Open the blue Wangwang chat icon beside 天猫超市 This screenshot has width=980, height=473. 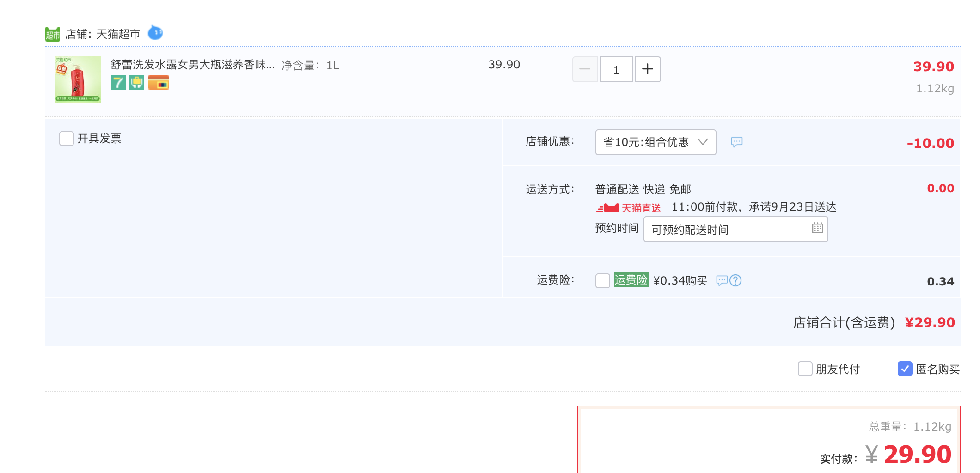click(155, 33)
